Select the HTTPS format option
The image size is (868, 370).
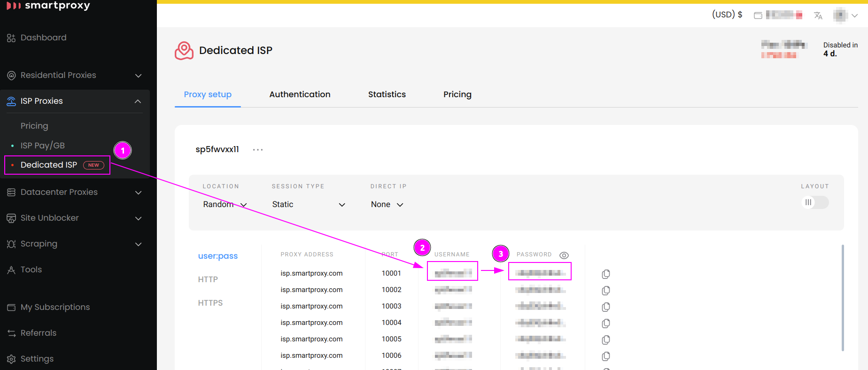click(210, 303)
